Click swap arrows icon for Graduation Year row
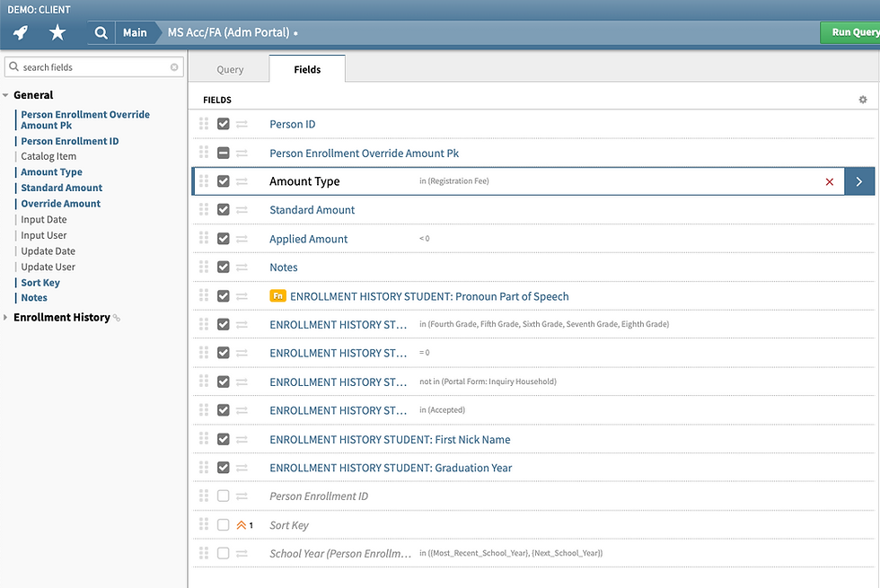 click(242, 468)
